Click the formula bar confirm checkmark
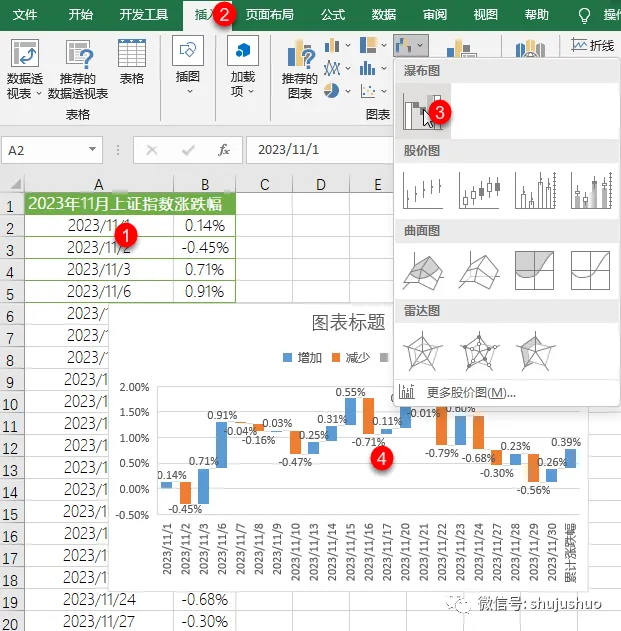This screenshot has height=631, width=621. (x=188, y=150)
